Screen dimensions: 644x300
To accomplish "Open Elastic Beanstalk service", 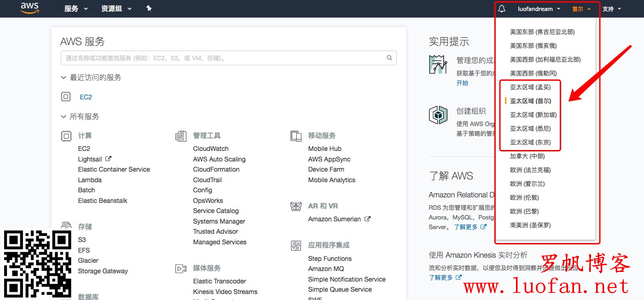I will (x=103, y=201).
